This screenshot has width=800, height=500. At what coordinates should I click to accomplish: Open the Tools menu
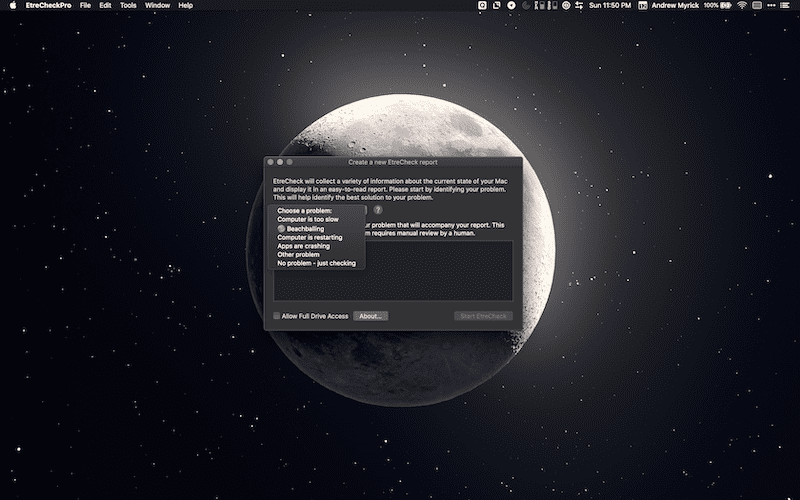128,5
